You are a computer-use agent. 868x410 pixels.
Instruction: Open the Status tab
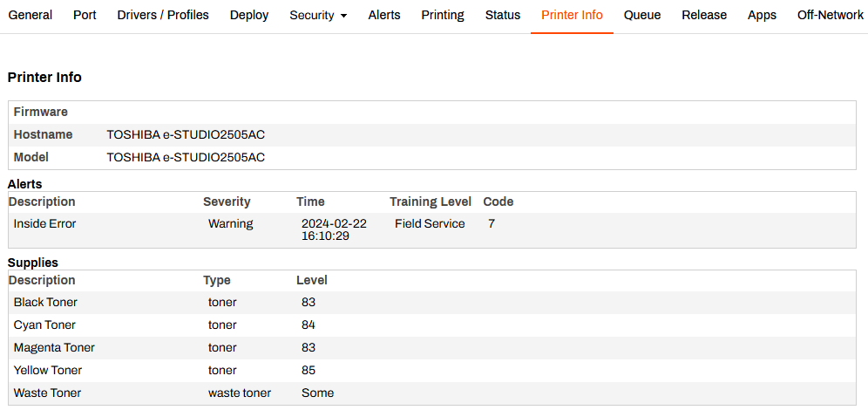[x=503, y=16]
